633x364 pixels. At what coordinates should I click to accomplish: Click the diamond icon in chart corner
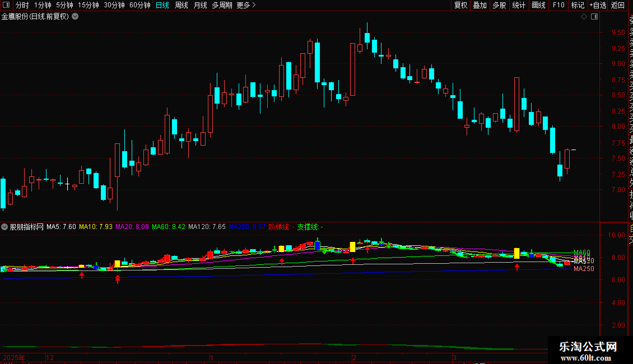[584, 17]
